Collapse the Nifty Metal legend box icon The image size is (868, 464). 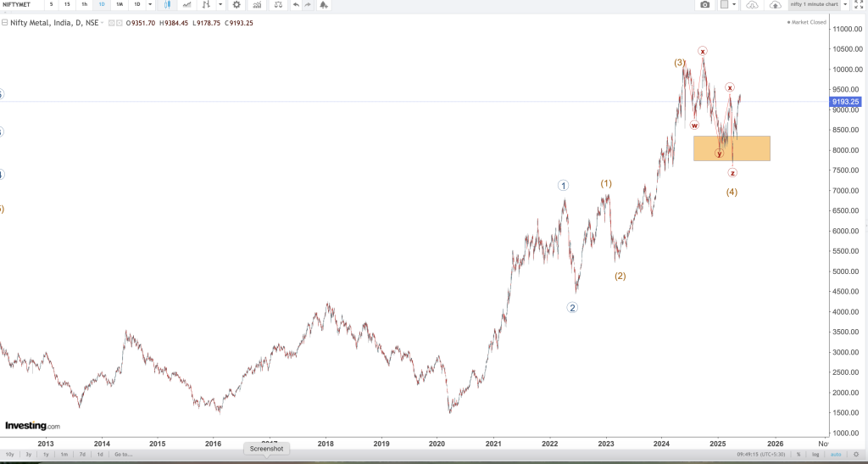[x=4, y=23]
